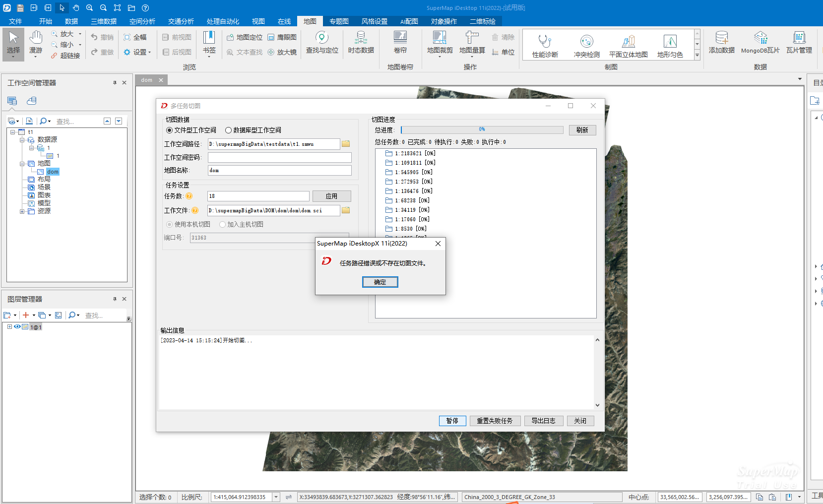Open 时态数据 temporal data tool
The width and height of the screenshot is (823, 504).
(361, 43)
